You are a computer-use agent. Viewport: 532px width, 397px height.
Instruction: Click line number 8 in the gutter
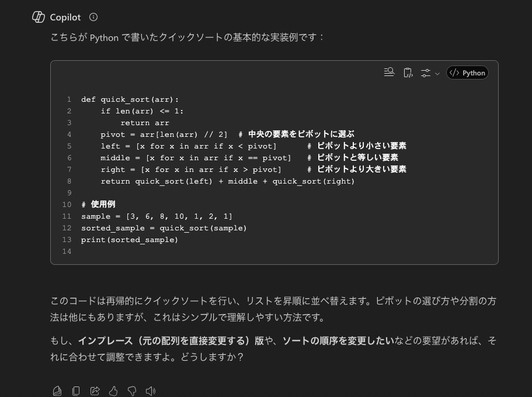[69, 181]
